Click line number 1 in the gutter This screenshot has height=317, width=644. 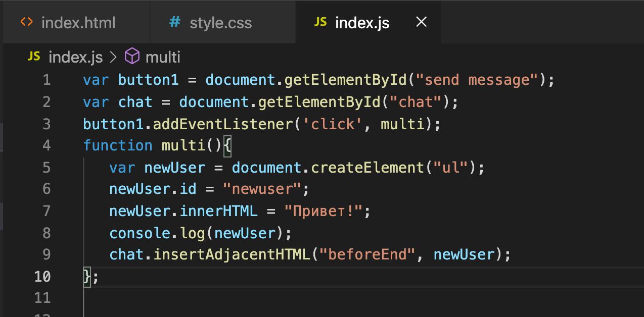pyautogui.click(x=47, y=80)
